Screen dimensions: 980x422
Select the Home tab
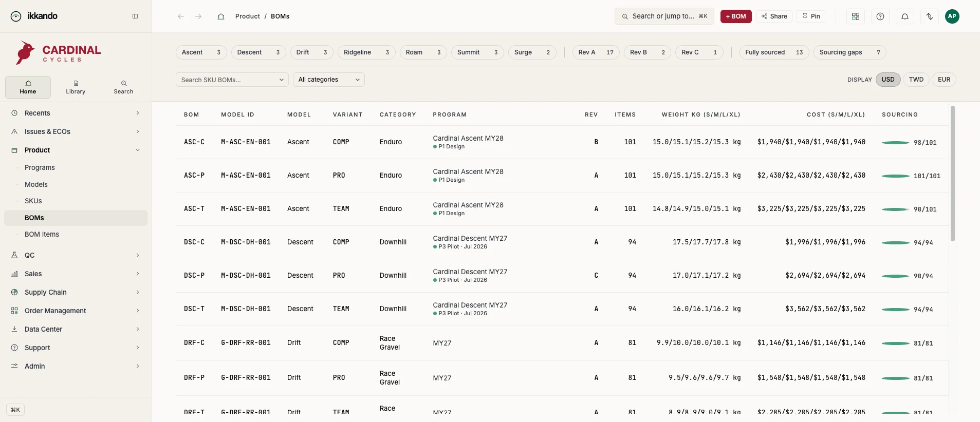coord(28,87)
